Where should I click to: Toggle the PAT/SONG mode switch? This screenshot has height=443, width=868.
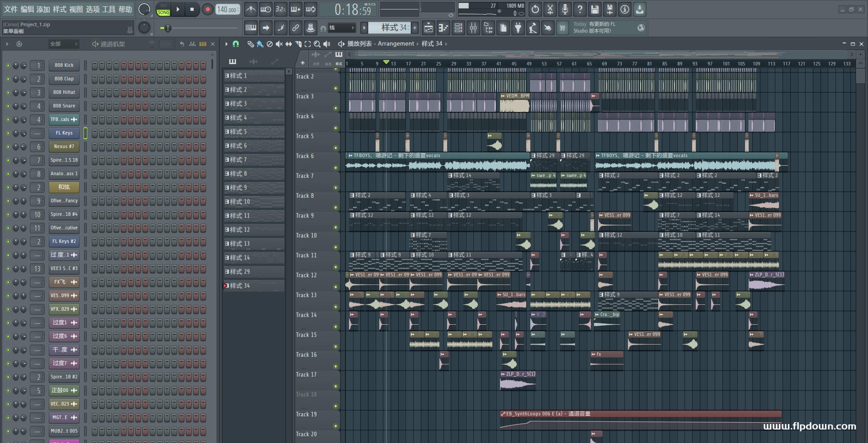(x=163, y=9)
